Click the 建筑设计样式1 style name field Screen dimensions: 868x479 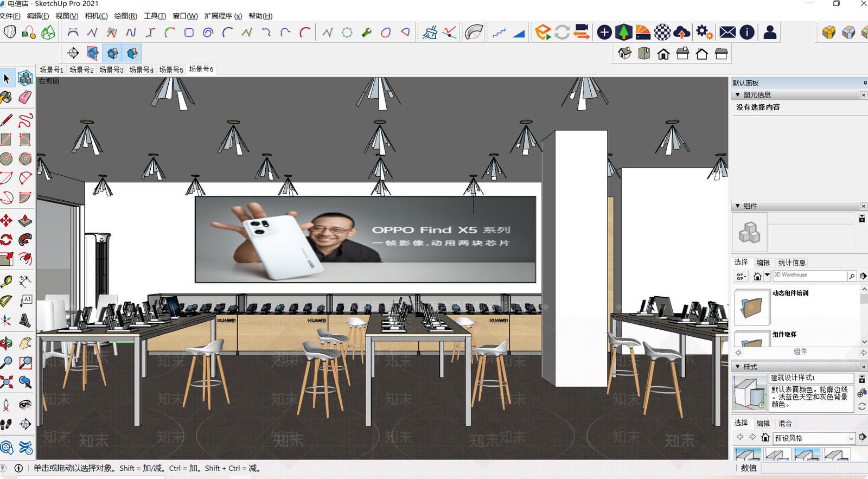[812, 378]
